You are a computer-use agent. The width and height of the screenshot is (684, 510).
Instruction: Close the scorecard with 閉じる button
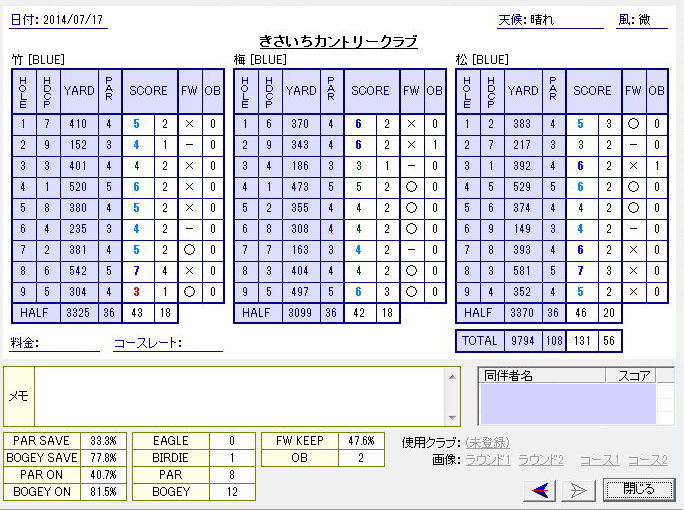coord(639,489)
